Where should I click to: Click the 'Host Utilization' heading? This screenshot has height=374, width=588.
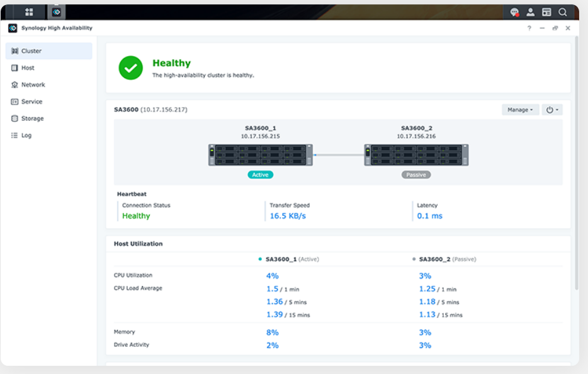(139, 244)
